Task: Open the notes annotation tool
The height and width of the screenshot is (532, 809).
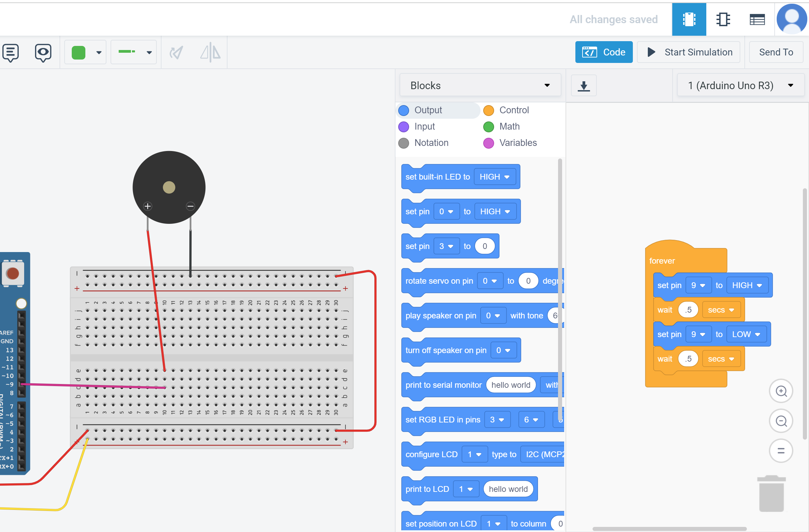Action: (11, 52)
